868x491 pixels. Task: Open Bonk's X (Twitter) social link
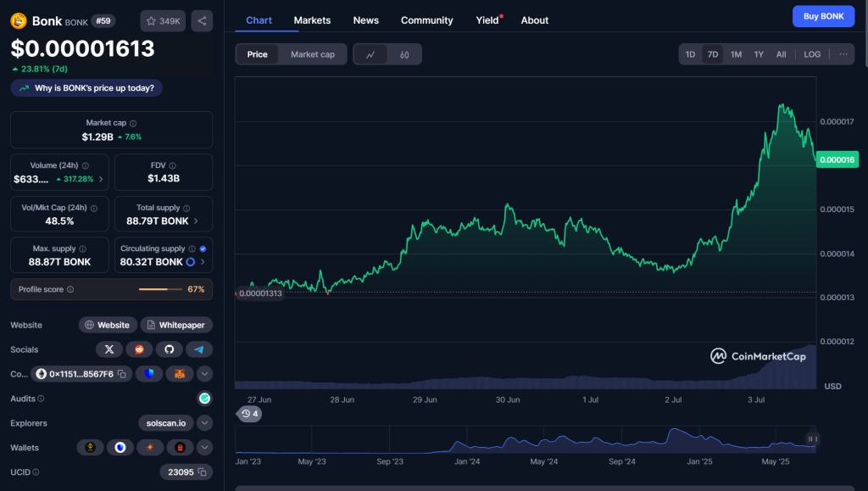tap(109, 349)
